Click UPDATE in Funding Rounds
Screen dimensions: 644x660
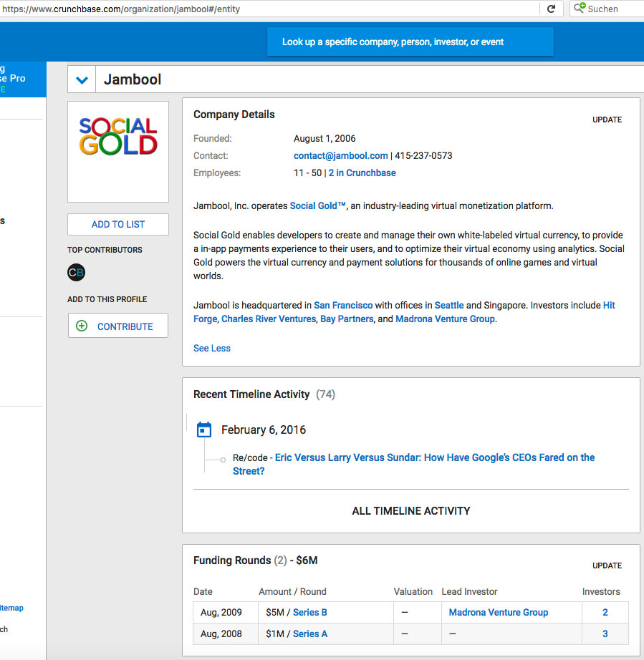click(x=607, y=566)
